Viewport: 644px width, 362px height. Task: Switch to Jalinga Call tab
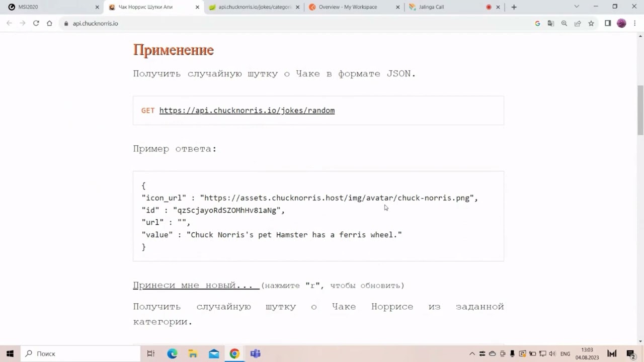(455, 7)
